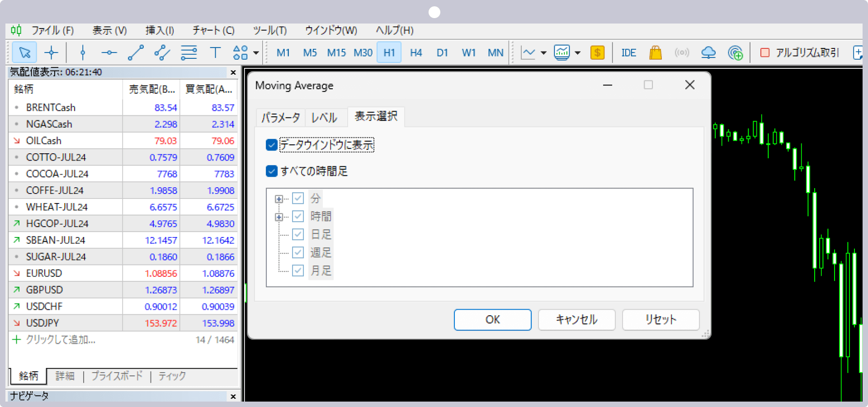Expand the 時間 tree node

point(279,217)
